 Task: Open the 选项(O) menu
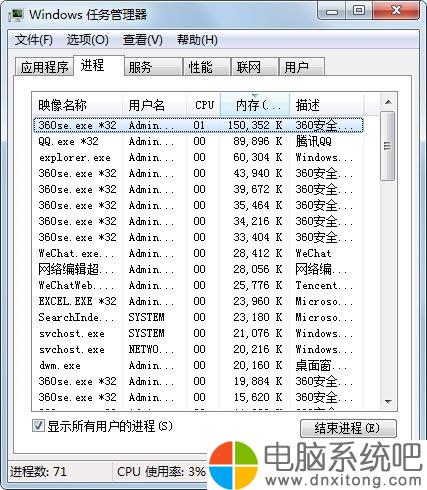88,40
